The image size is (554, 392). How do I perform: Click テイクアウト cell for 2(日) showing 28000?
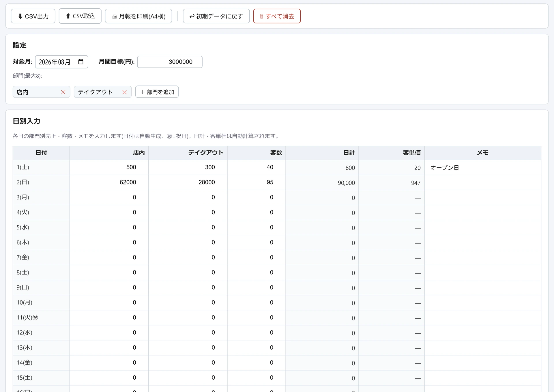[188, 182]
